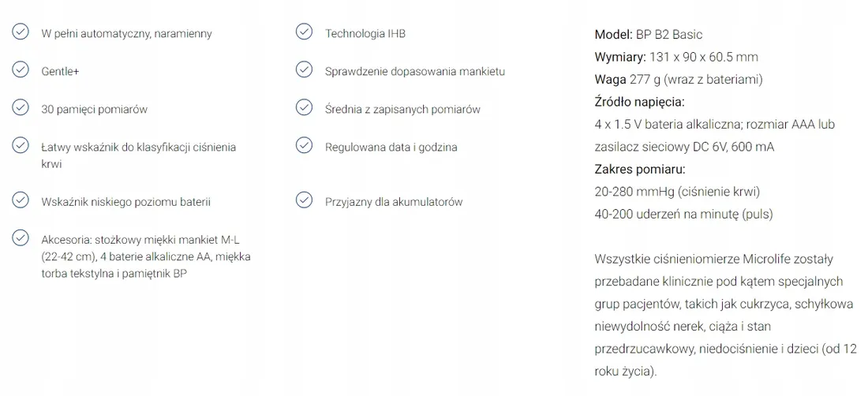This screenshot has width=868, height=396.
Task: Click checkmark icon beside 'Przyjazny dla akumulatorów'
Action: (304, 200)
